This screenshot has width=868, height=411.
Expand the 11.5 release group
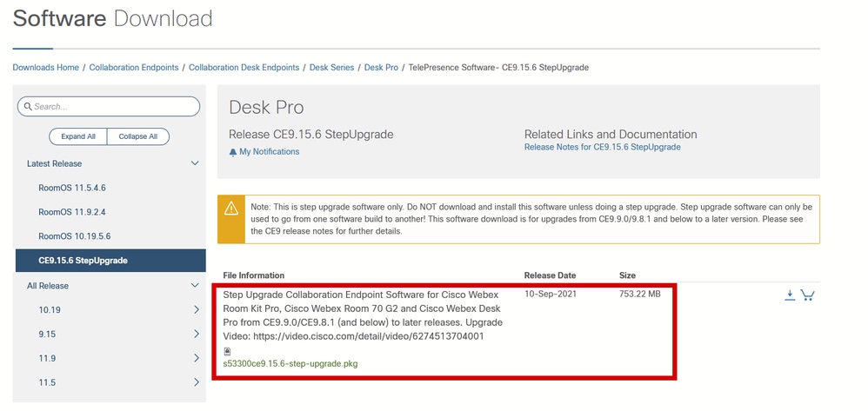197,382
